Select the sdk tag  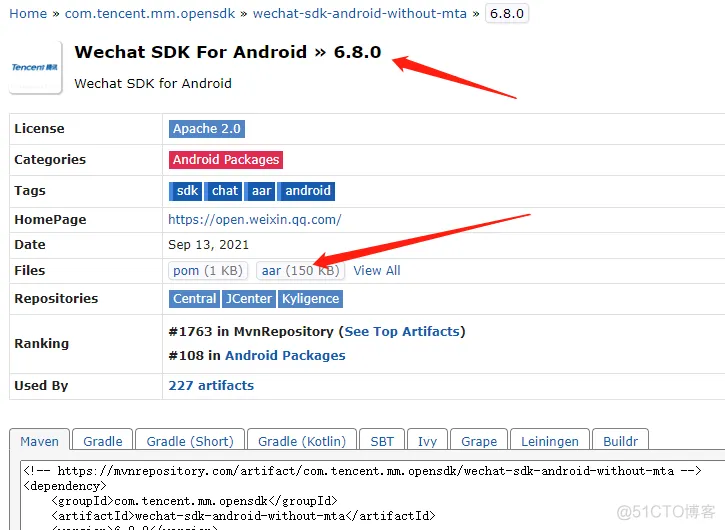click(x=185, y=191)
